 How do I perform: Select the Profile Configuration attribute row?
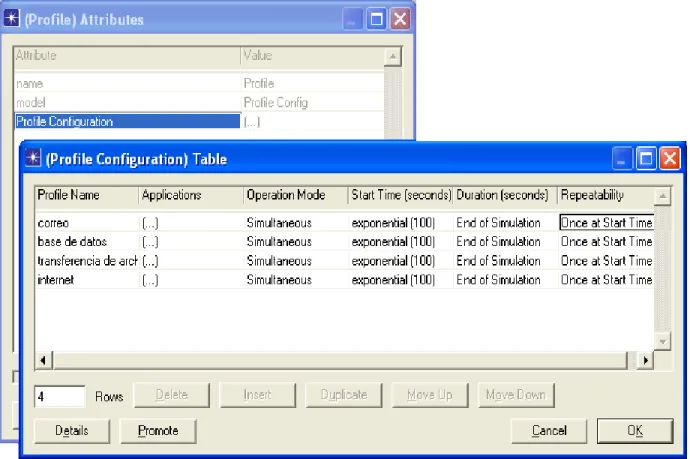pos(128,121)
